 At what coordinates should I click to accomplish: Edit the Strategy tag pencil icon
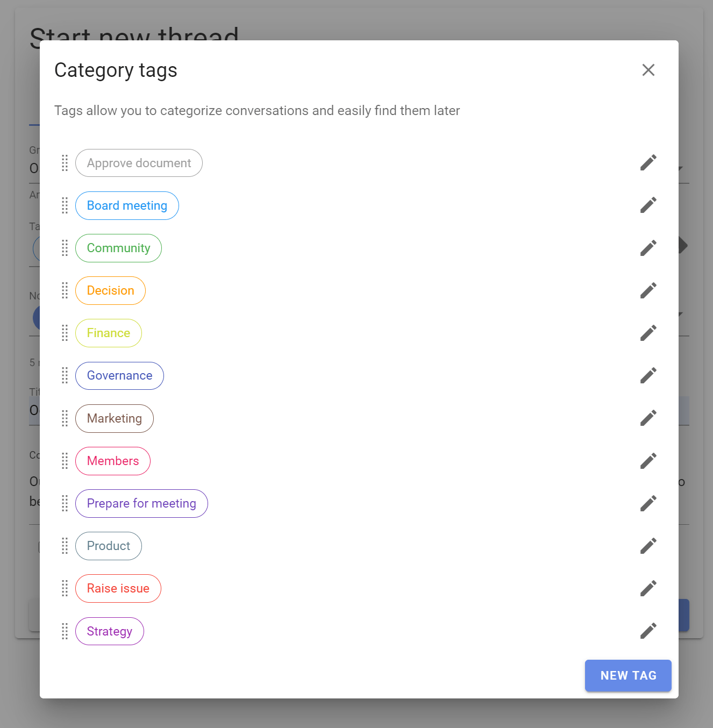(648, 631)
